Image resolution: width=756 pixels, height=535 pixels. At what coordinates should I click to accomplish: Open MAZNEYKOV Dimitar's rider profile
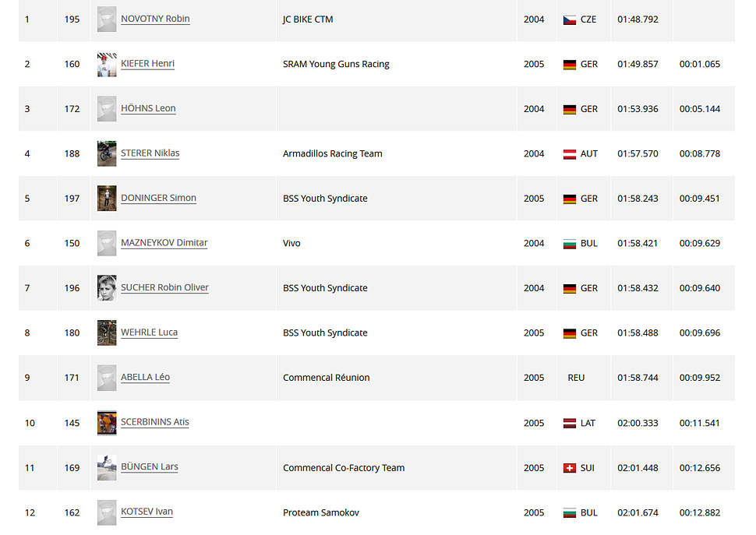pos(164,243)
